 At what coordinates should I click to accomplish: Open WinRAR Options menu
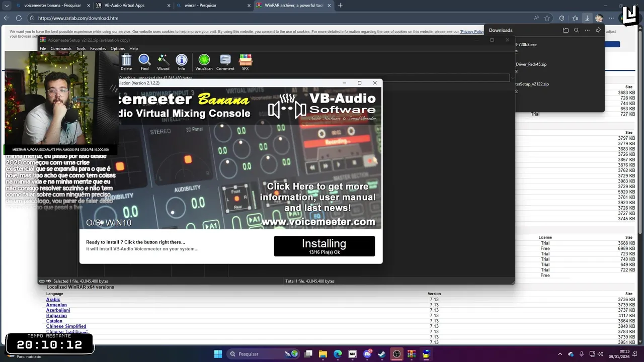[118, 49]
